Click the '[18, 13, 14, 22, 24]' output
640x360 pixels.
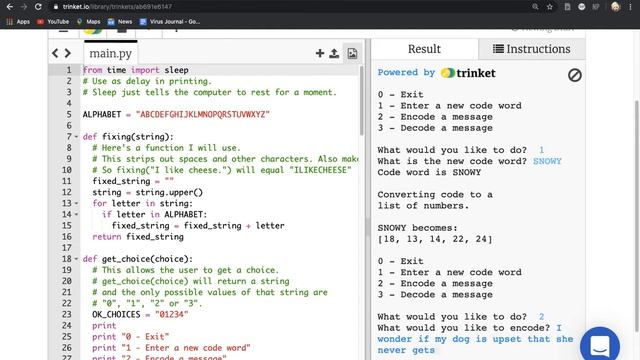click(x=435, y=239)
